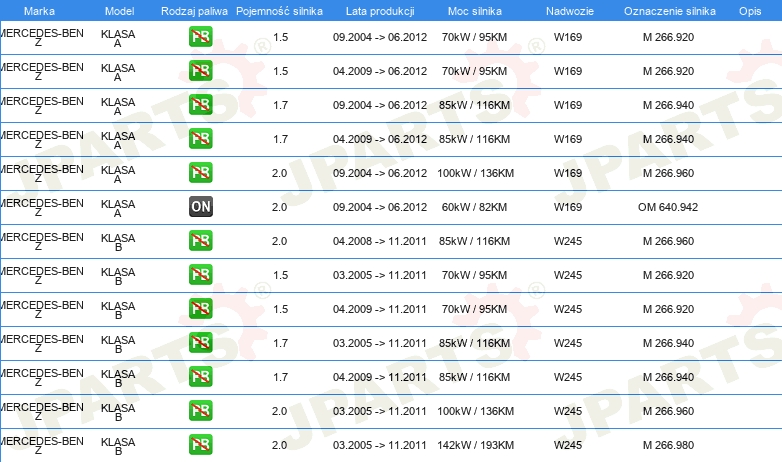Click KLASA A in the diesel ON row
The image size is (782, 462).
(118, 208)
